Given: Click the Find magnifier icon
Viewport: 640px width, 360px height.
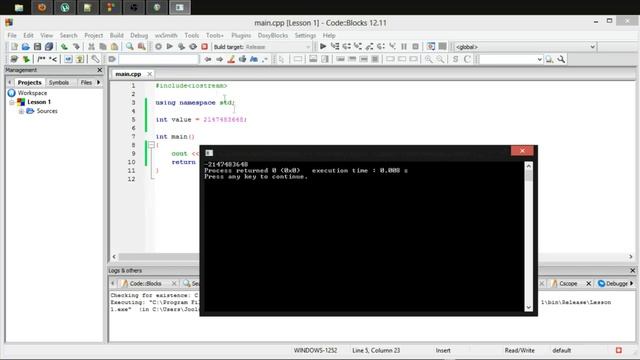Looking at the screenshot, I should coord(130,47).
